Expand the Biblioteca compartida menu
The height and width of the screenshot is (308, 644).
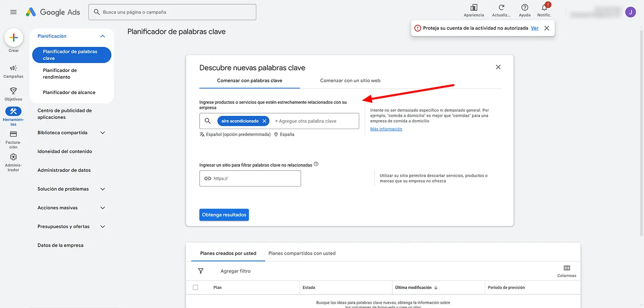point(102,133)
